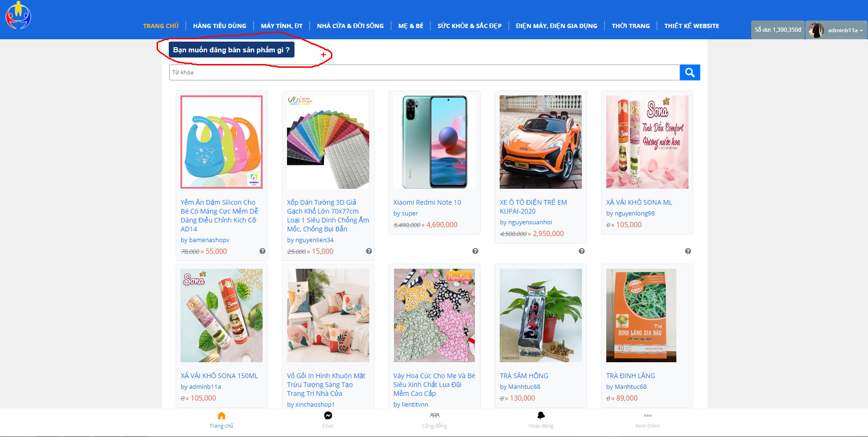Open the Xem thêm more icon
Screen dimensions: 868x437
[647, 416]
